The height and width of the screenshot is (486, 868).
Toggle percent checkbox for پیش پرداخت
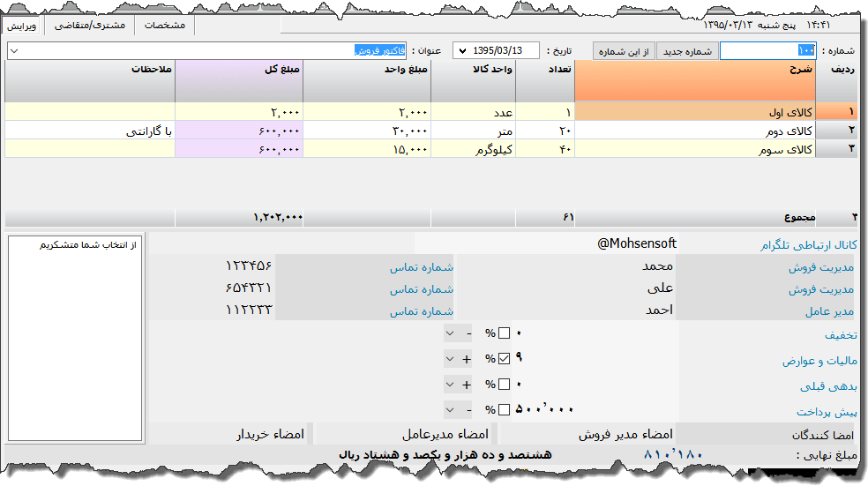(x=505, y=410)
